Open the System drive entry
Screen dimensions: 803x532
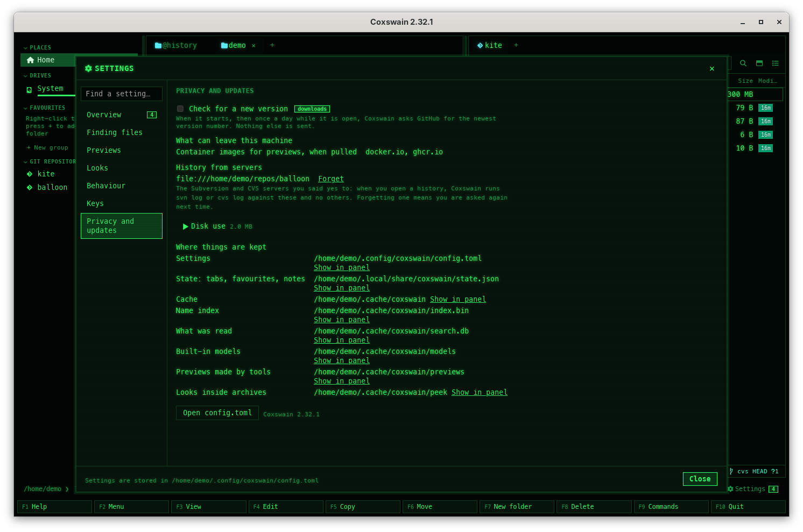(50, 89)
